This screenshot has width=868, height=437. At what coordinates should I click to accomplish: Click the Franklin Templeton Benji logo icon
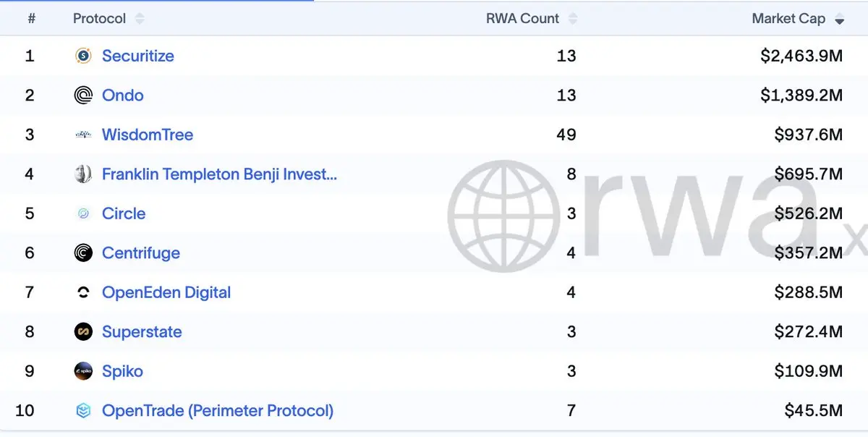[83, 174]
